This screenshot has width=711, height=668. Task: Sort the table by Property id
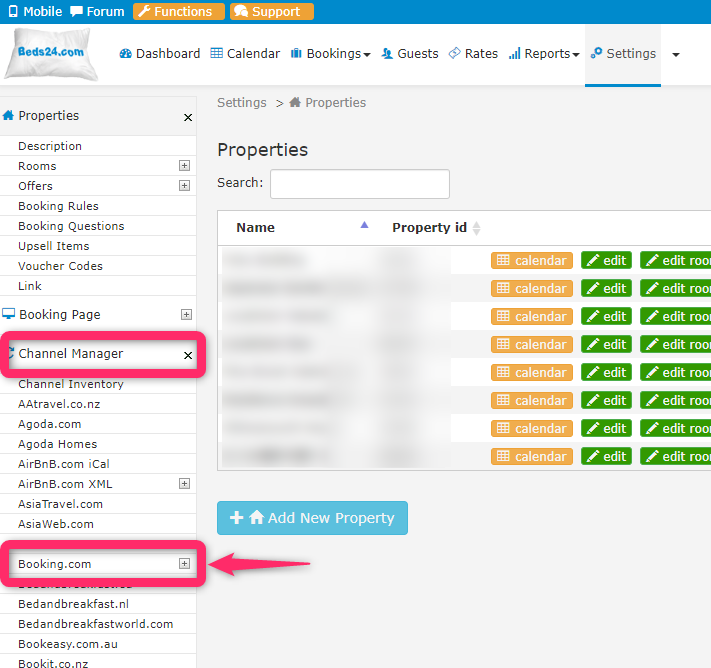[x=435, y=227]
